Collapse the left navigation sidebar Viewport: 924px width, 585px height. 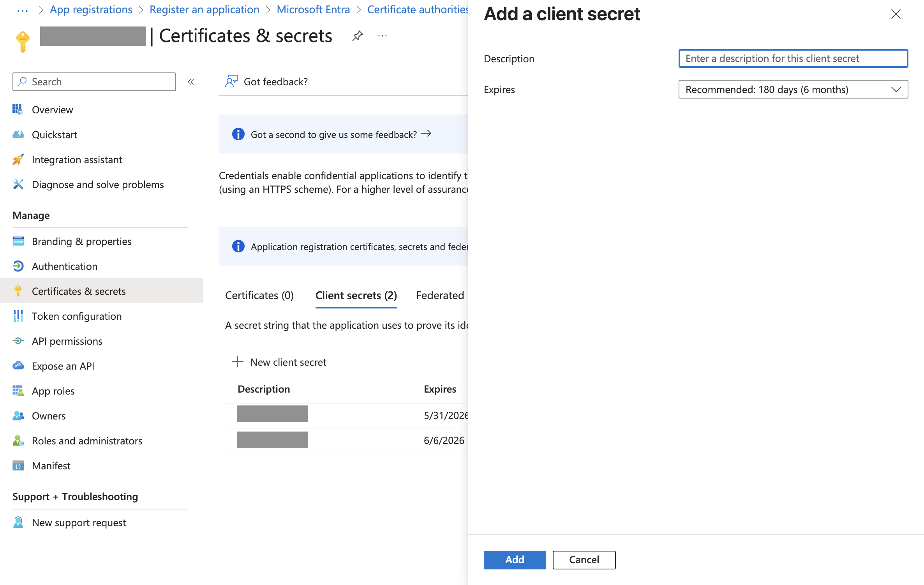point(190,81)
